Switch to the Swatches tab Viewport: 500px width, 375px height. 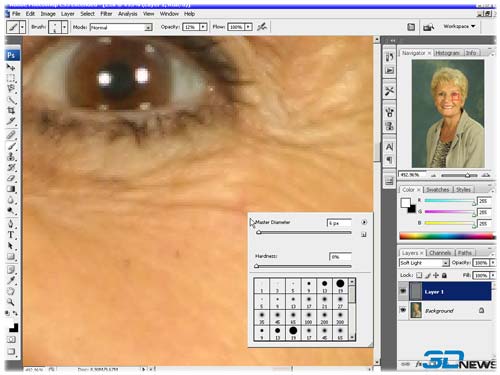[438, 189]
